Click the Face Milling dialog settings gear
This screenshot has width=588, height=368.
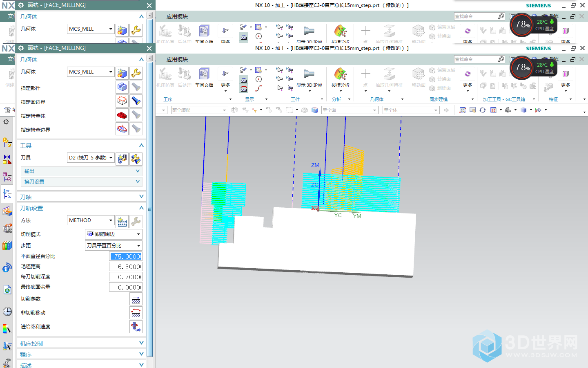21,48
